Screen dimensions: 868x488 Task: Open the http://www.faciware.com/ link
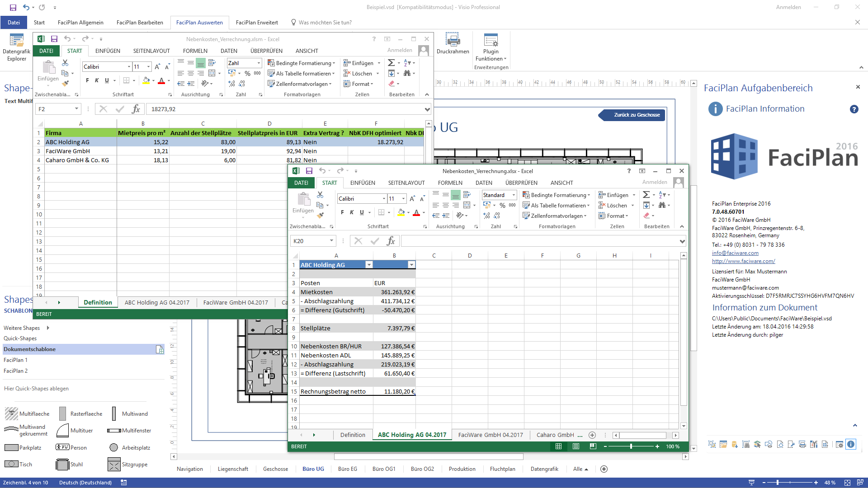click(743, 261)
